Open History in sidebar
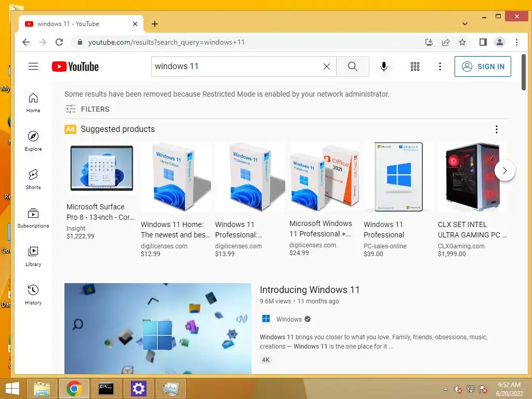This screenshot has height=399, width=532. [x=33, y=295]
